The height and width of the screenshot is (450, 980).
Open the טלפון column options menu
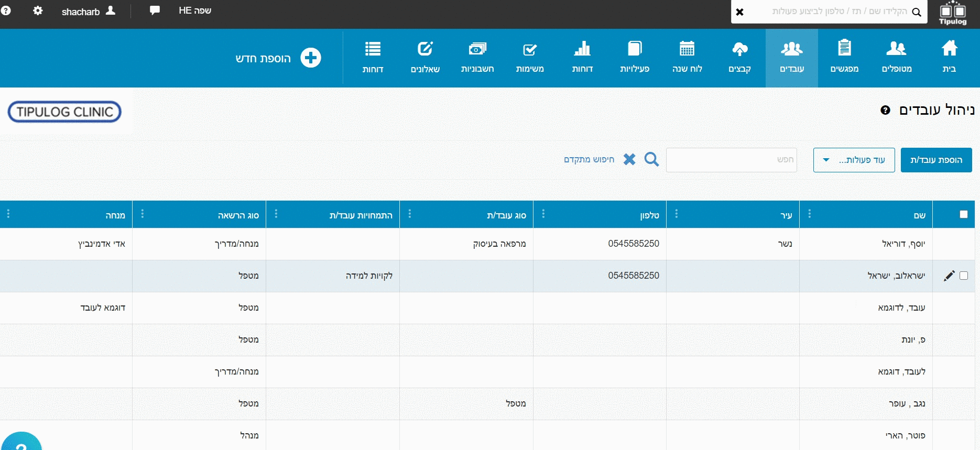coord(543,214)
